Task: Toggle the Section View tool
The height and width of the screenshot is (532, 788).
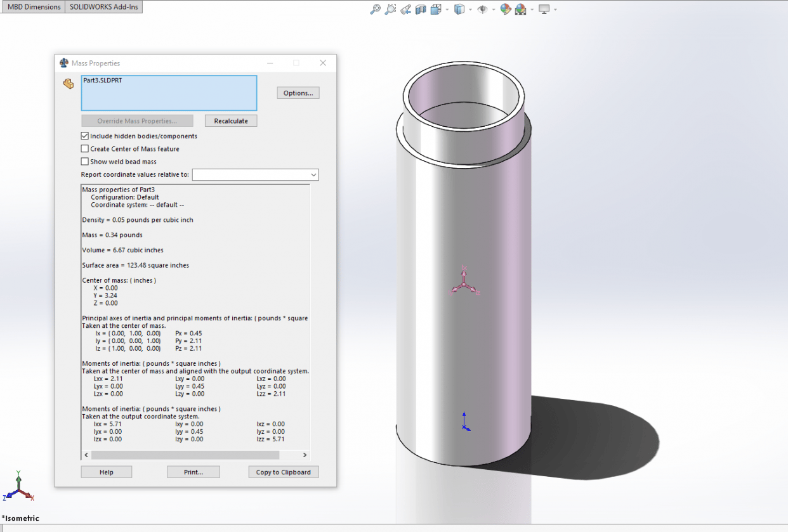Action: point(420,9)
